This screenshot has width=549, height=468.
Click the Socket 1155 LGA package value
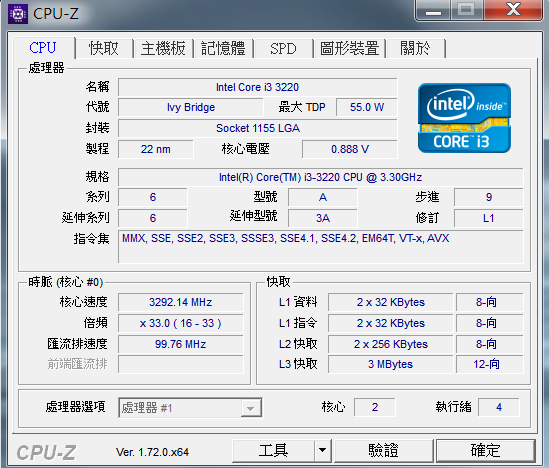(258, 128)
